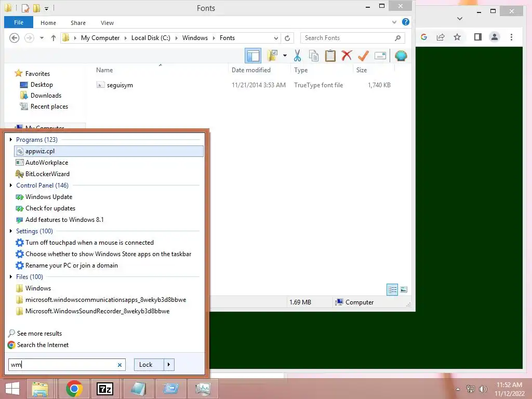Open Downloads in Favorites
The width and height of the screenshot is (532, 399).
tap(46, 96)
